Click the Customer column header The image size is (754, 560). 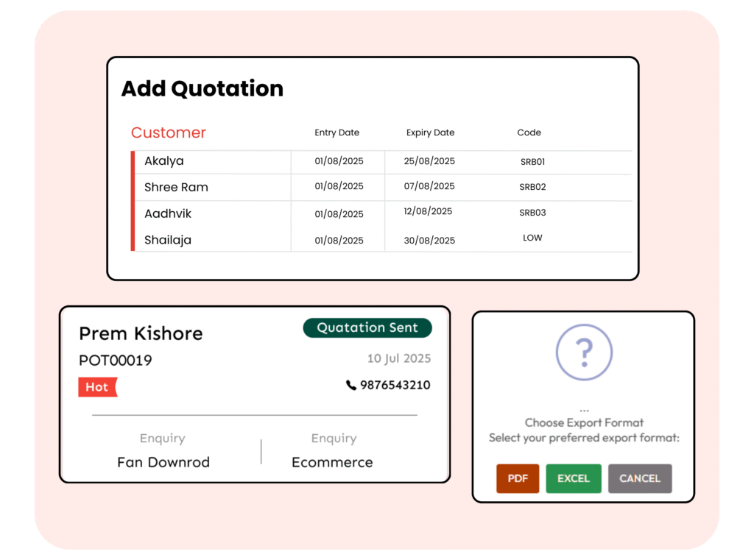point(169,133)
